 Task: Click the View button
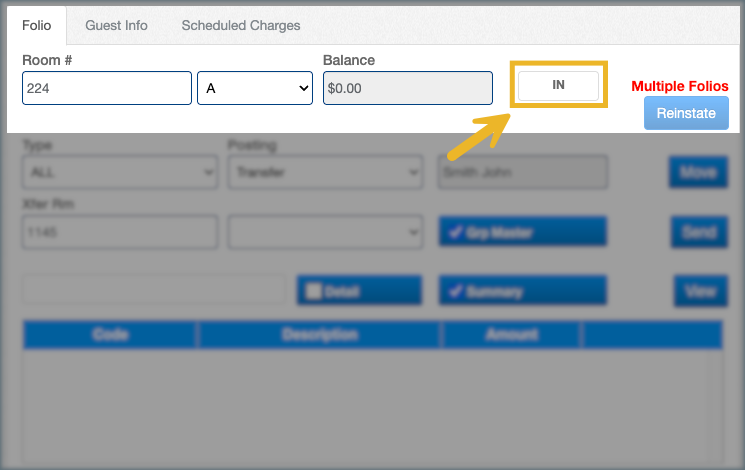(x=699, y=291)
